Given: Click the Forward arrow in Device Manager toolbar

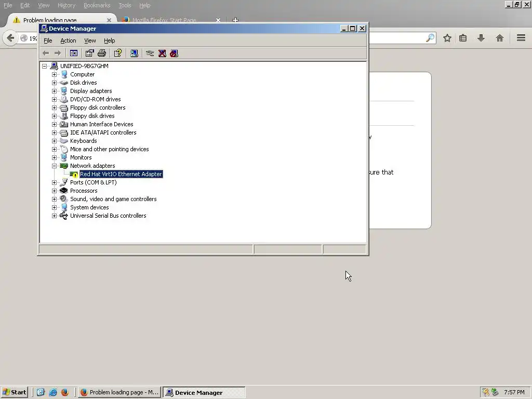Looking at the screenshot, I should pos(57,54).
